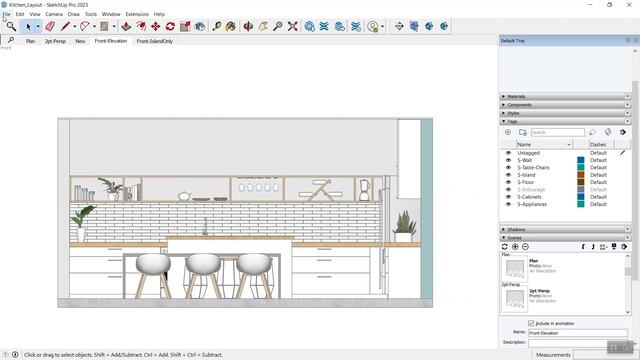The height and width of the screenshot is (360, 640).
Task: Select the Zoom magnifier tool
Action: tap(278, 27)
